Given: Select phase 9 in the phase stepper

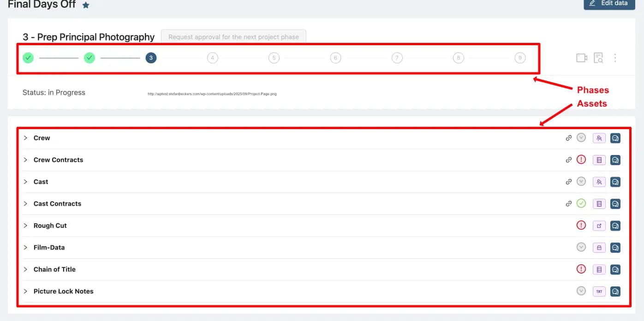Looking at the screenshot, I should click(520, 58).
